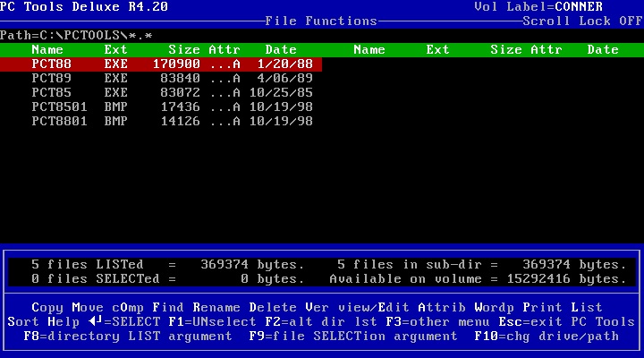Click F10=chg drive/path option
This screenshot has height=358, width=644.
547,336
